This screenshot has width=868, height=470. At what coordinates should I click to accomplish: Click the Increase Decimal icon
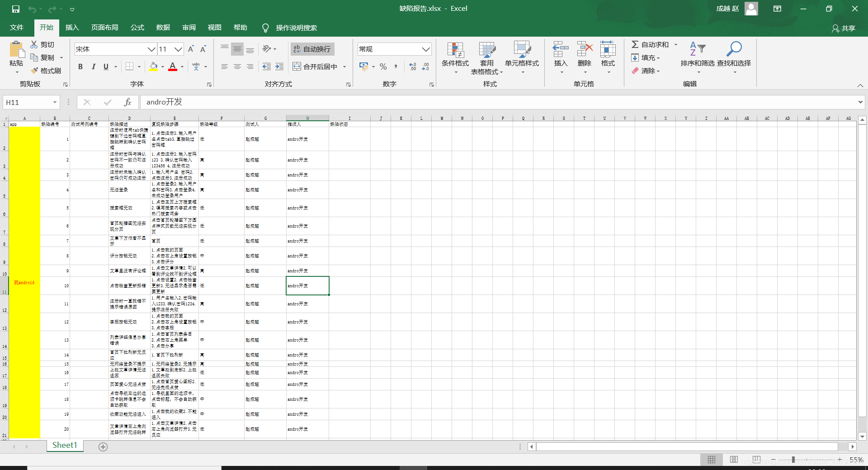pos(413,66)
